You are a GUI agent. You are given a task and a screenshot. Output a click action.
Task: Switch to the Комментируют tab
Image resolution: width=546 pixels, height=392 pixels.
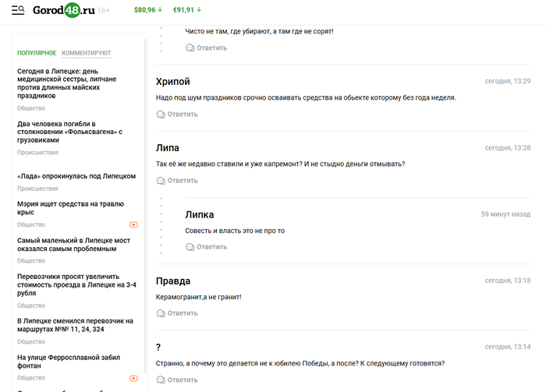[x=87, y=53]
